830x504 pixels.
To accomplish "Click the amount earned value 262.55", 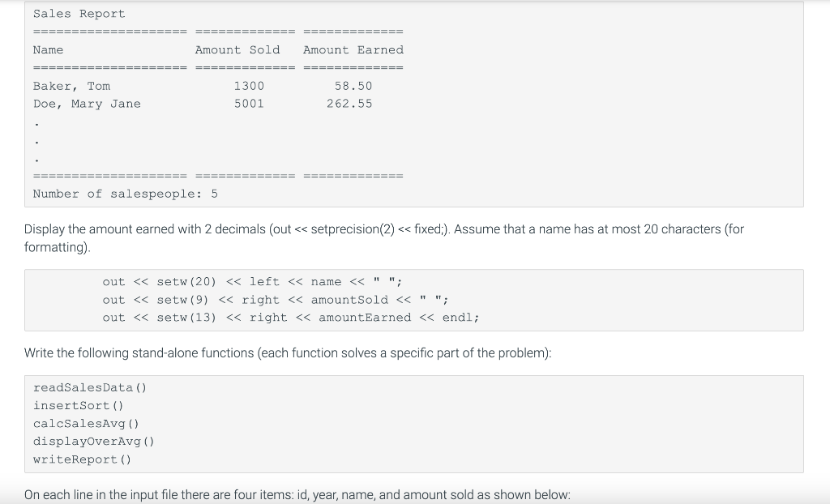I will pos(349,104).
